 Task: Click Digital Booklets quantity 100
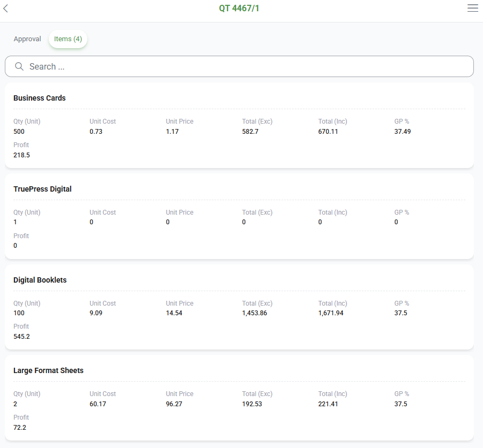tap(19, 313)
